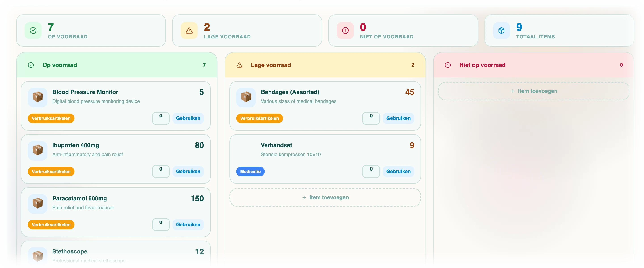Click the "LAGE VOORRAAD" label in the stat card
The width and height of the screenshot is (644, 268).
pyautogui.click(x=227, y=37)
